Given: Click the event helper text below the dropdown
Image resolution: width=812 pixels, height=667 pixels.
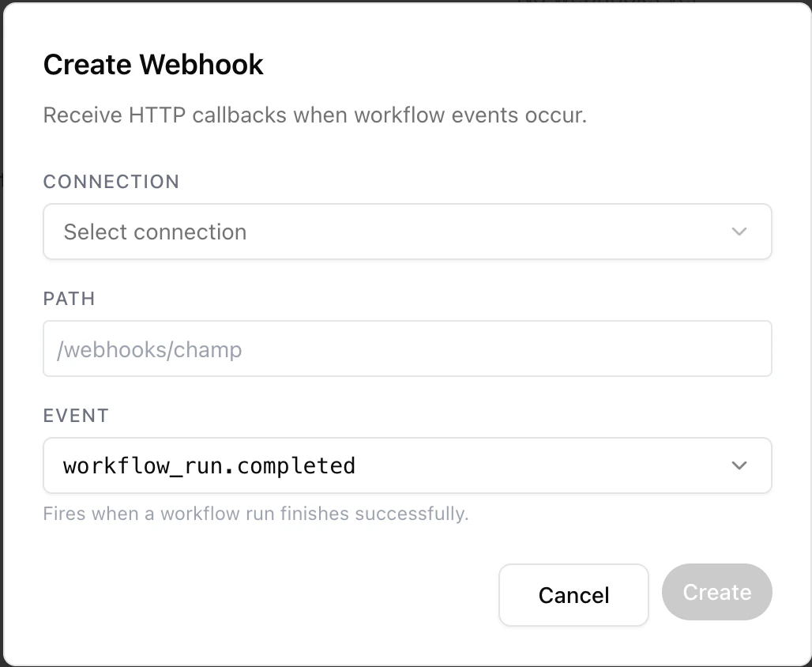Looking at the screenshot, I should tap(256, 514).
